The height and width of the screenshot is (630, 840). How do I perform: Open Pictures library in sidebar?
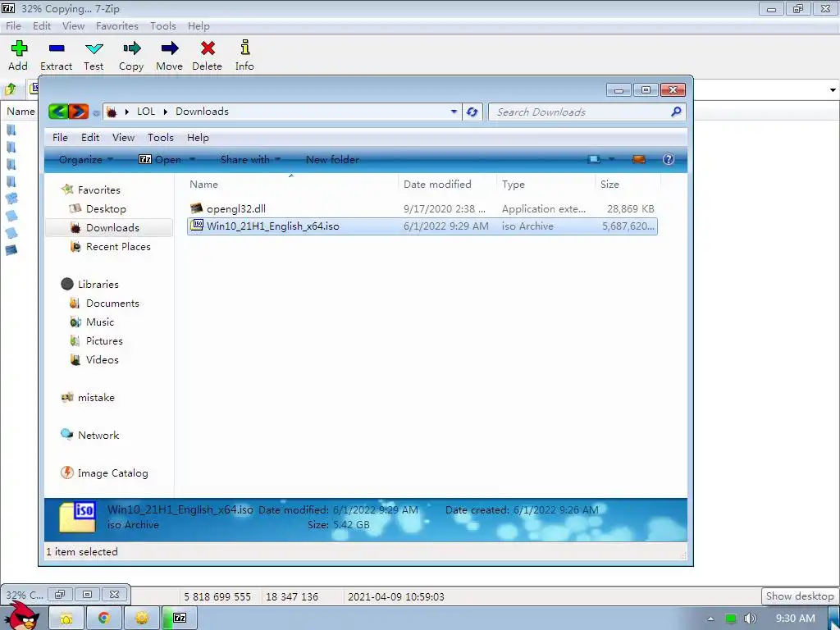coord(104,341)
